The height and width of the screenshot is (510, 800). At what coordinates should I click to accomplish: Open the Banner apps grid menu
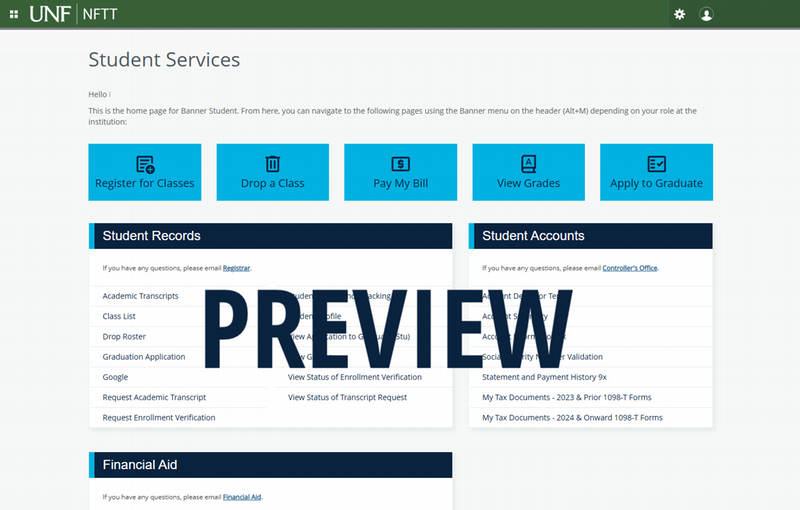point(14,14)
